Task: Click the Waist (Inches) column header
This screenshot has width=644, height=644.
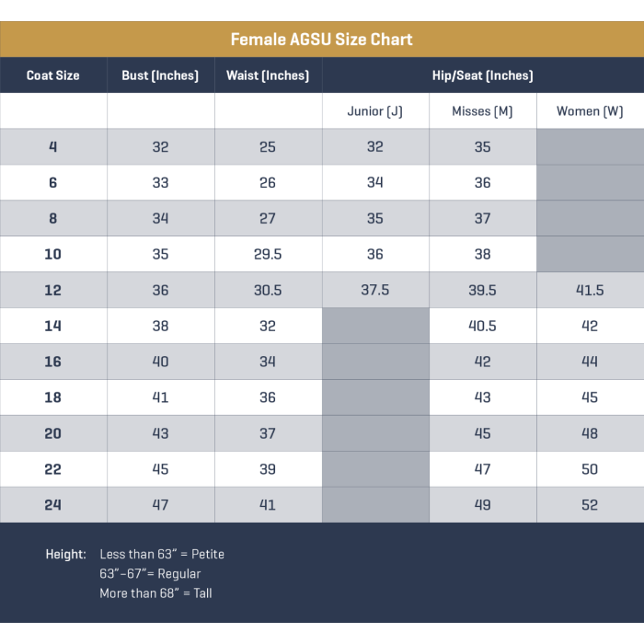Action: [268, 75]
